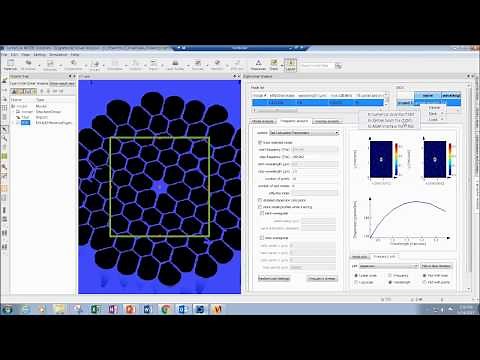Open the plot quantity dropdown
Image resolution: width=480 pixels, height=360 pixels.
(388, 266)
